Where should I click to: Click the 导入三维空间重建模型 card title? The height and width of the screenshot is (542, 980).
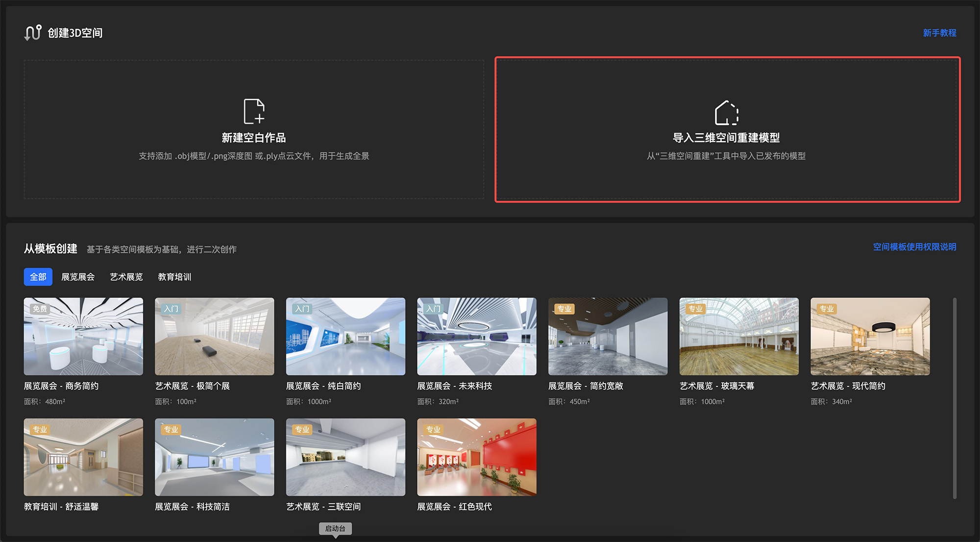point(726,138)
